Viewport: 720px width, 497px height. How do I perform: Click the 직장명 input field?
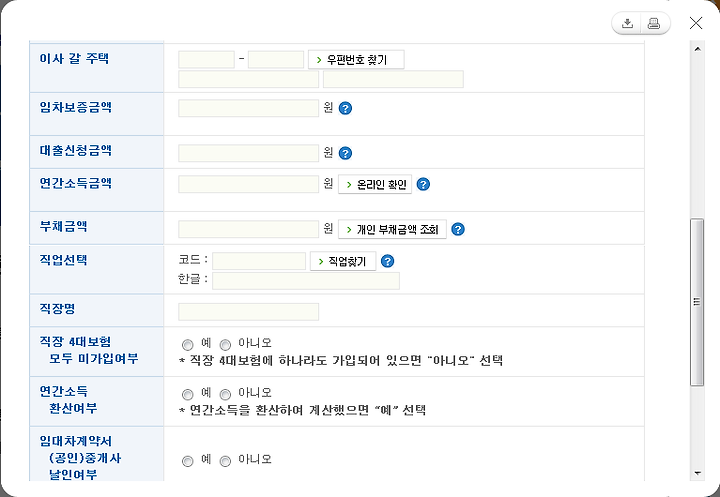[248, 312]
